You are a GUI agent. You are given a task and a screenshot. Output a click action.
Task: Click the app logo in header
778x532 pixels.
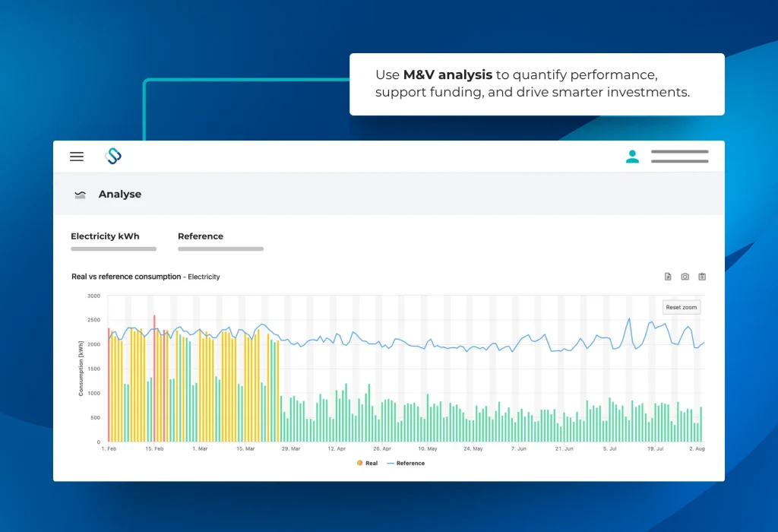113,157
